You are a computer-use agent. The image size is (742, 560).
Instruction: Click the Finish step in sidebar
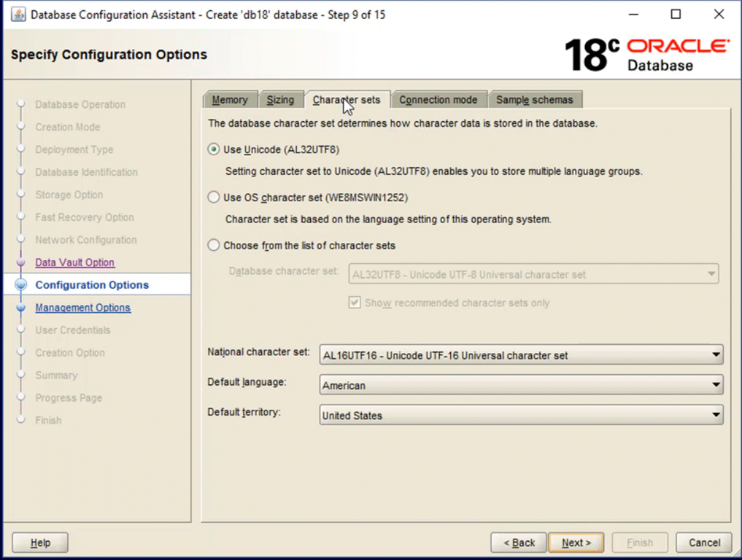(48, 420)
